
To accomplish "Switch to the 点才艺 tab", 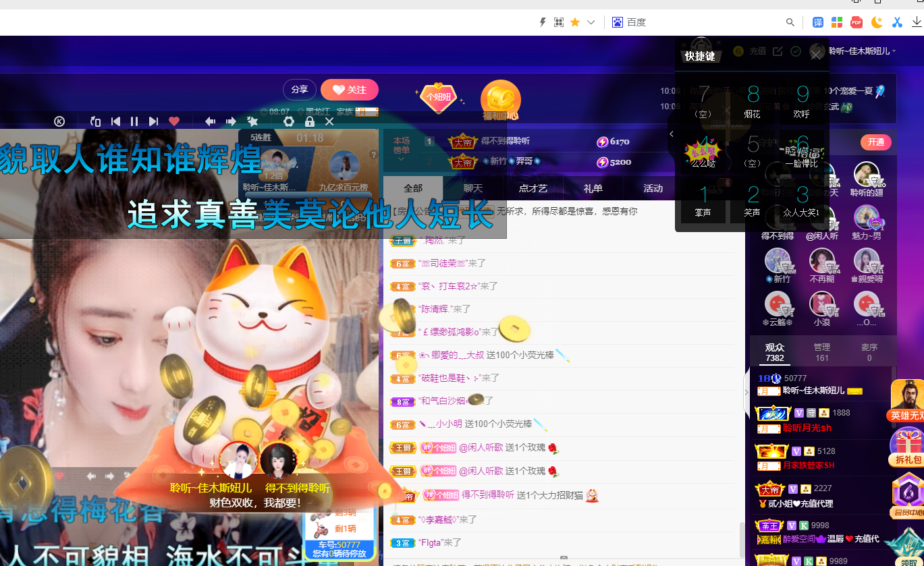I will 533,188.
